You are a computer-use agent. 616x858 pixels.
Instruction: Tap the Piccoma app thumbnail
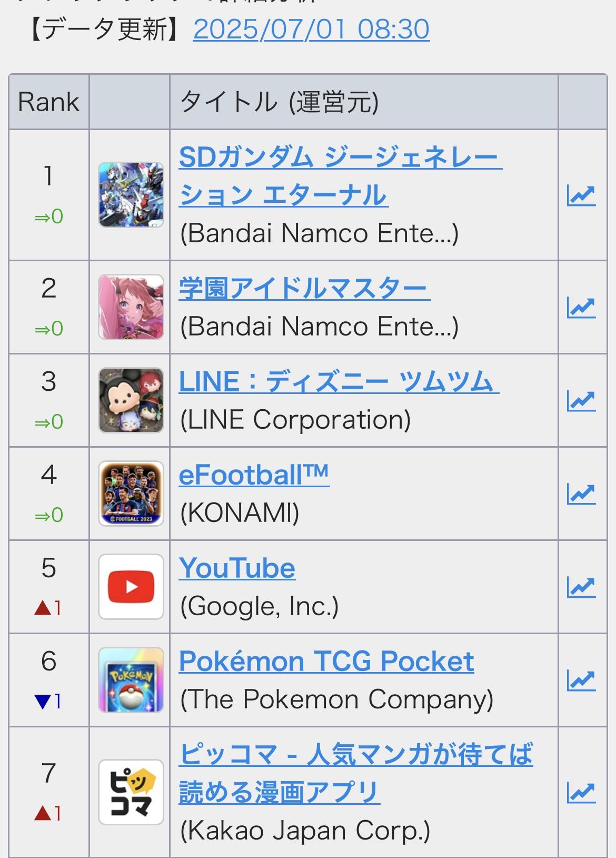131,792
